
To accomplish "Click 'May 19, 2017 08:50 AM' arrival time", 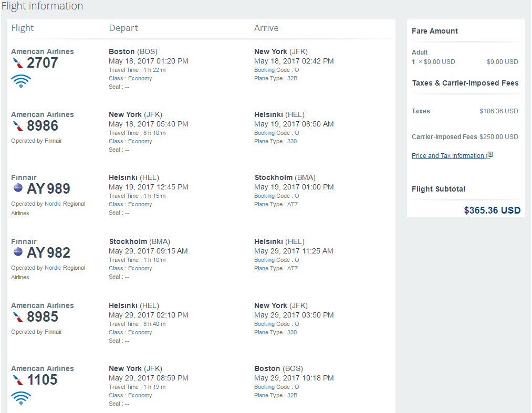I will click(294, 124).
